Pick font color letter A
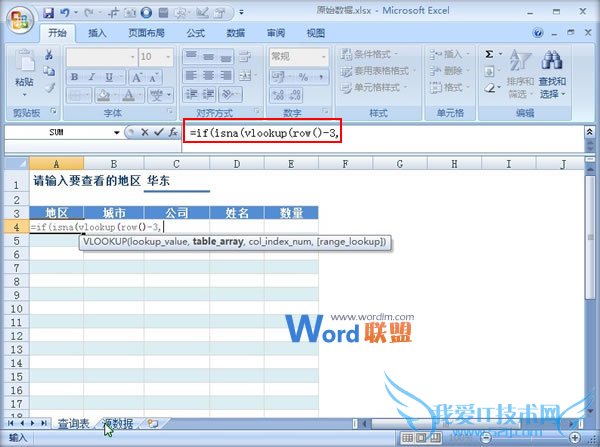The width and height of the screenshot is (600, 447). (x=129, y=95)
